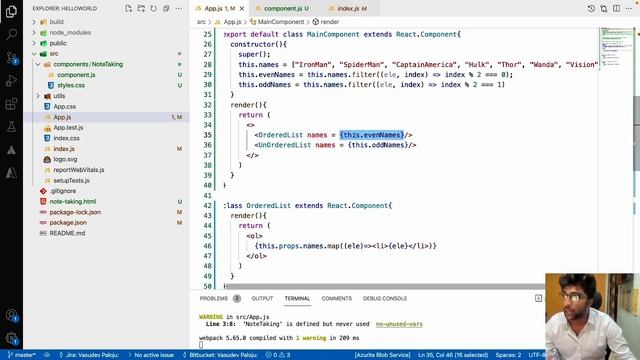
Task: Click the src breadcrumb
Action: tap(201, 22)
